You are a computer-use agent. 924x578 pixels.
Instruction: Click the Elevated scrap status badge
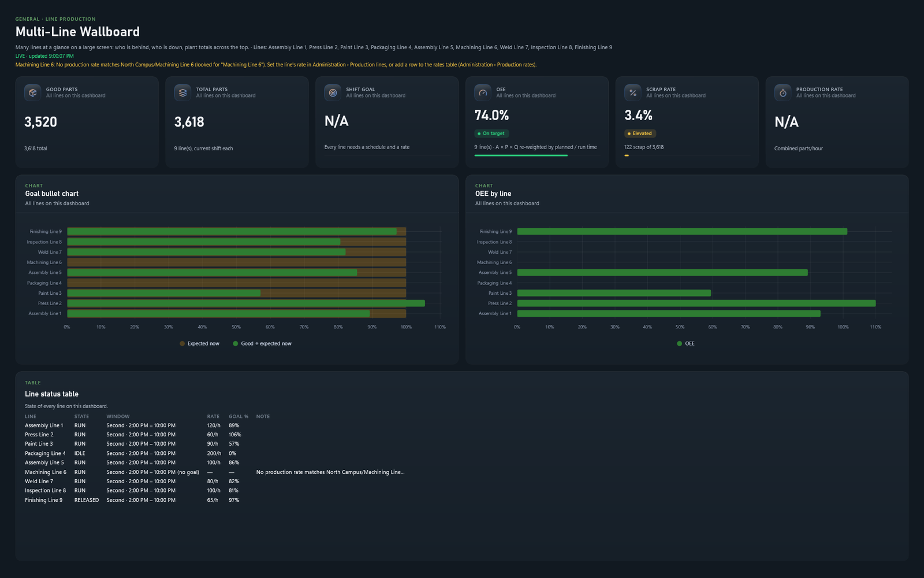(640, 134)
